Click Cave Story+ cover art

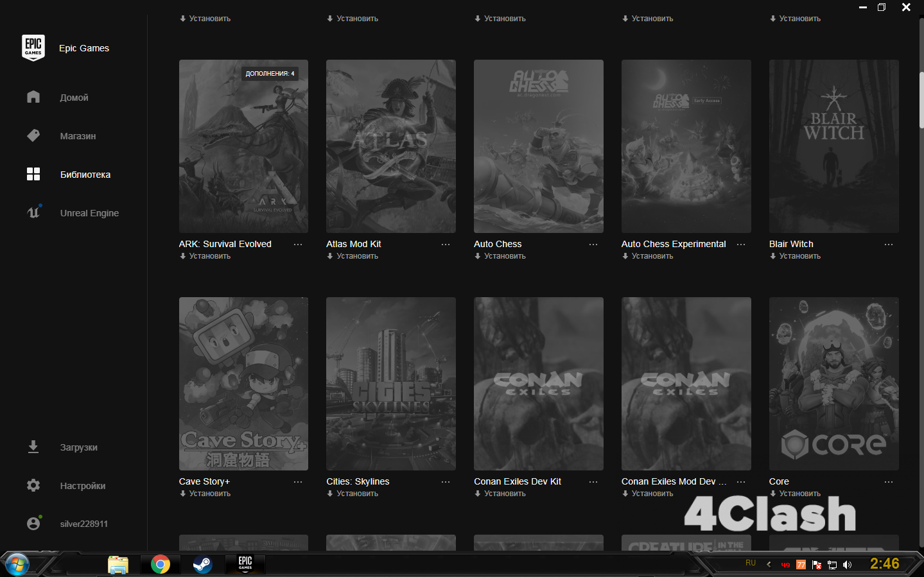coord(243,384)
